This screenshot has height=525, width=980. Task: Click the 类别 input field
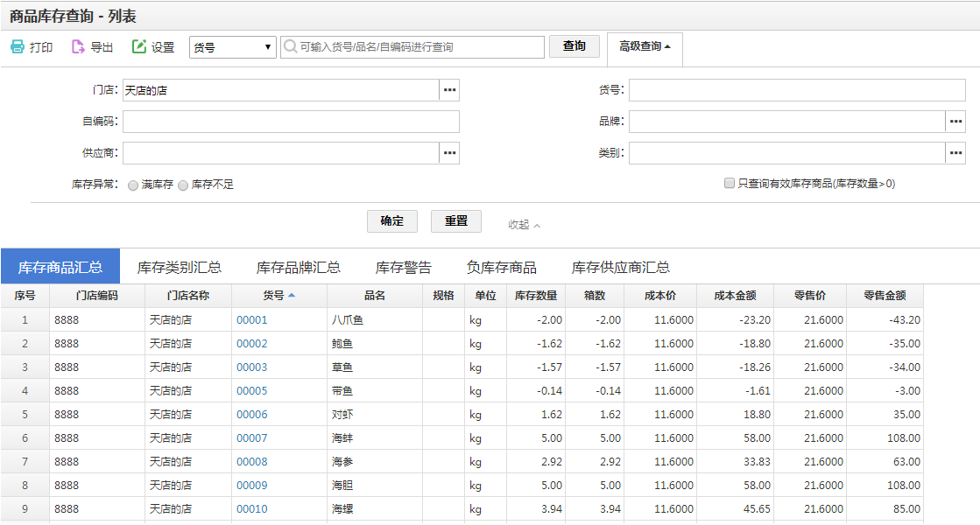coord(787,153)
